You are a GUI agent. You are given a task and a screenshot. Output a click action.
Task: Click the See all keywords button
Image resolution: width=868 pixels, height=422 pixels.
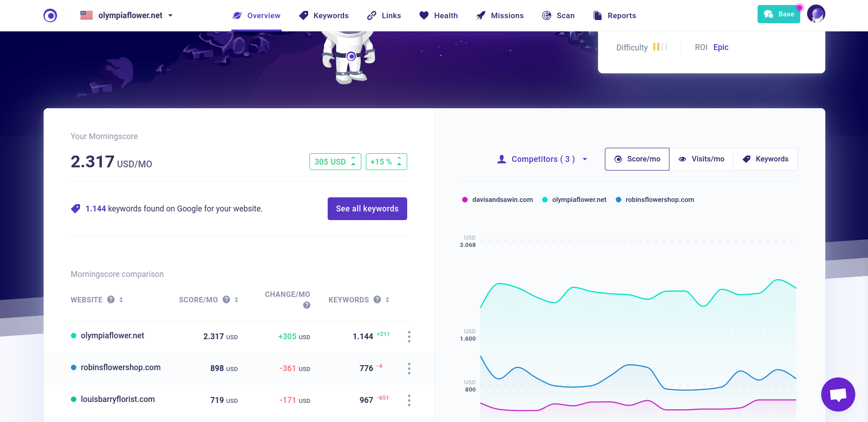click(367, 209)
